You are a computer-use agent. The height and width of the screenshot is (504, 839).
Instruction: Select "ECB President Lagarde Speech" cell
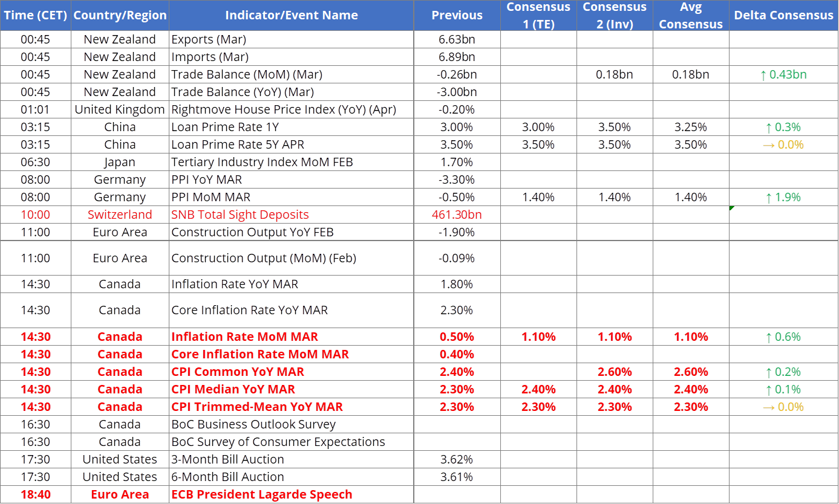pos(292,494)
